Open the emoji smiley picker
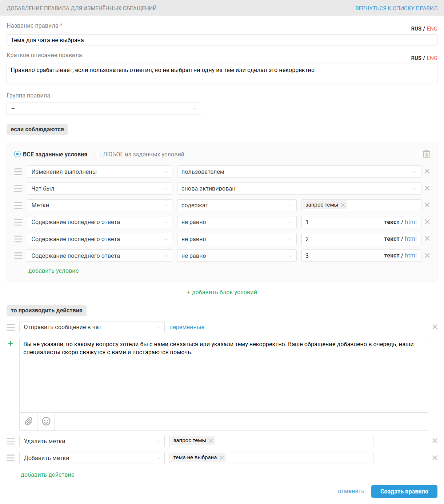 tap(46, 421)
